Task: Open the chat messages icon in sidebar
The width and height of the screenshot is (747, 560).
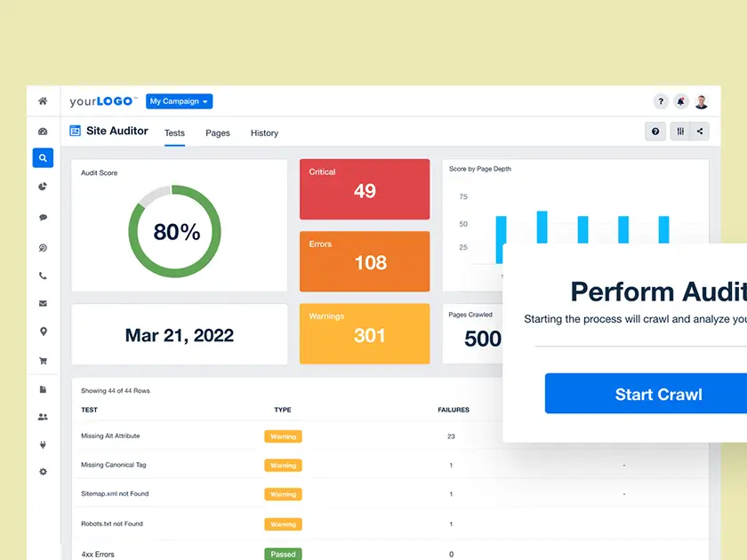Action: pyautogui.click(x=43, y=216)
